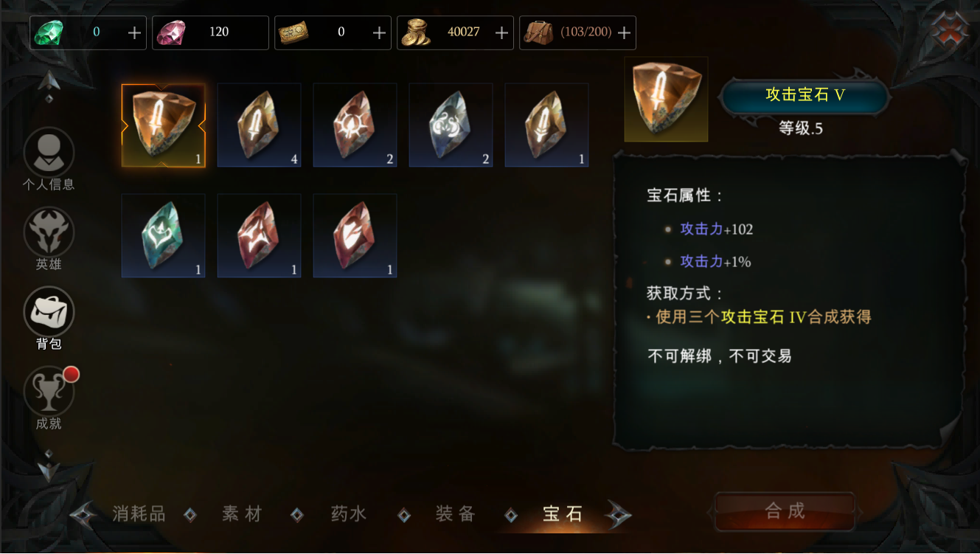Select the attack gem with count 4
The image size is (980, 554).
[259, 125]
